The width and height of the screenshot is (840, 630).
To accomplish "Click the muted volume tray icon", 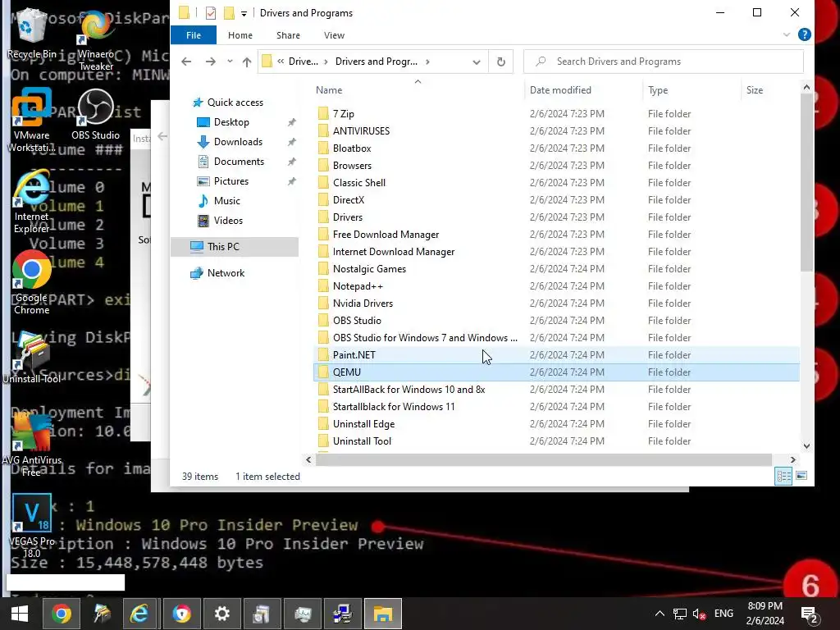I will pos(699,614).
